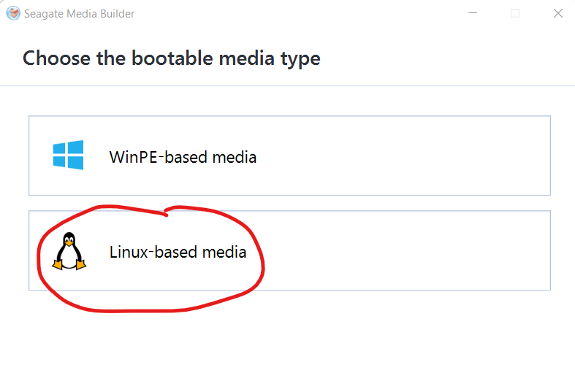Click the word 'bootable' in the heading
This screenshot has width=575, height=392.
172,58
